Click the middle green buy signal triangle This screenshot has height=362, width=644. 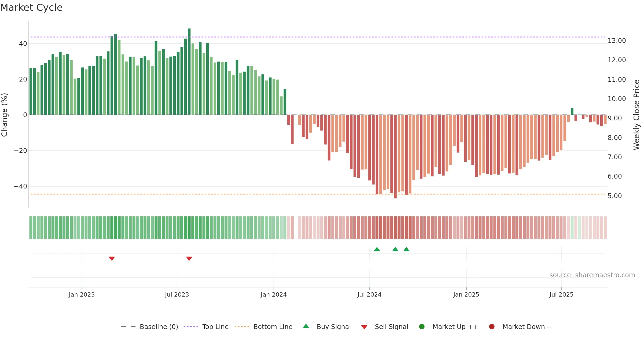point(395,249)
